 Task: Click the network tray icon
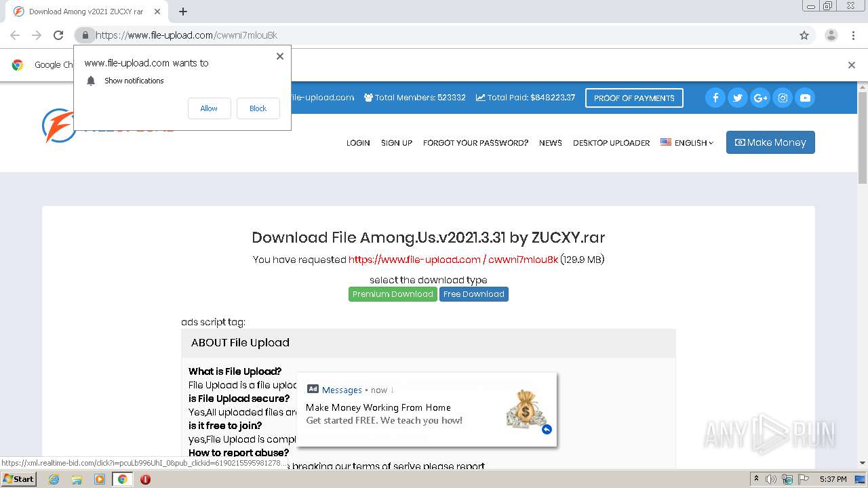(x=787, y=479)
